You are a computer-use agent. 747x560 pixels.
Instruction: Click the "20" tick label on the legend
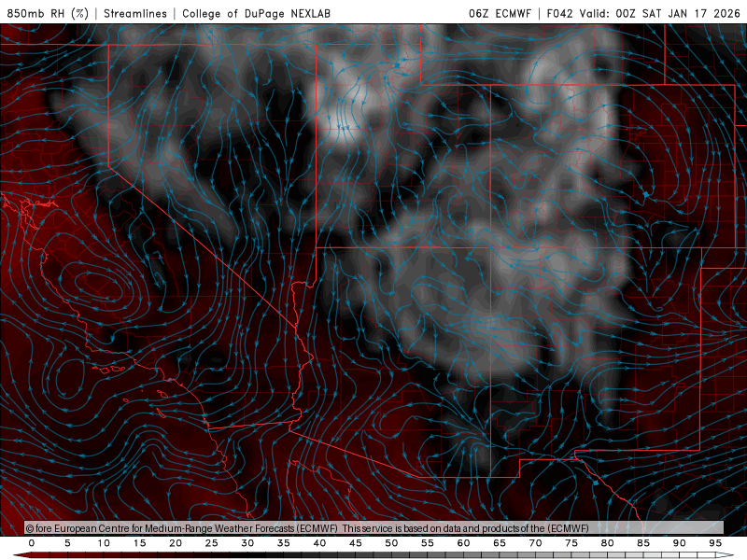tap(176, 543)
